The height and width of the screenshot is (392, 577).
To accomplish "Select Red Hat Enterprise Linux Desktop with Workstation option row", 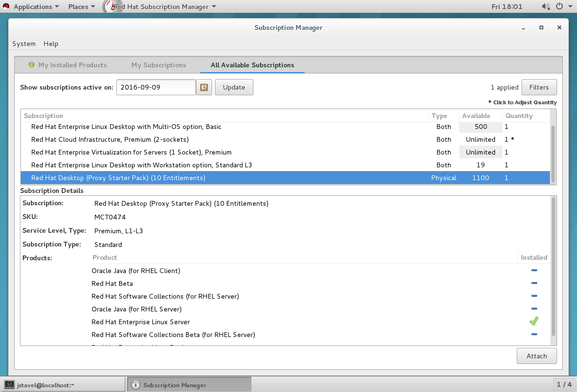I will pos(286,165).
